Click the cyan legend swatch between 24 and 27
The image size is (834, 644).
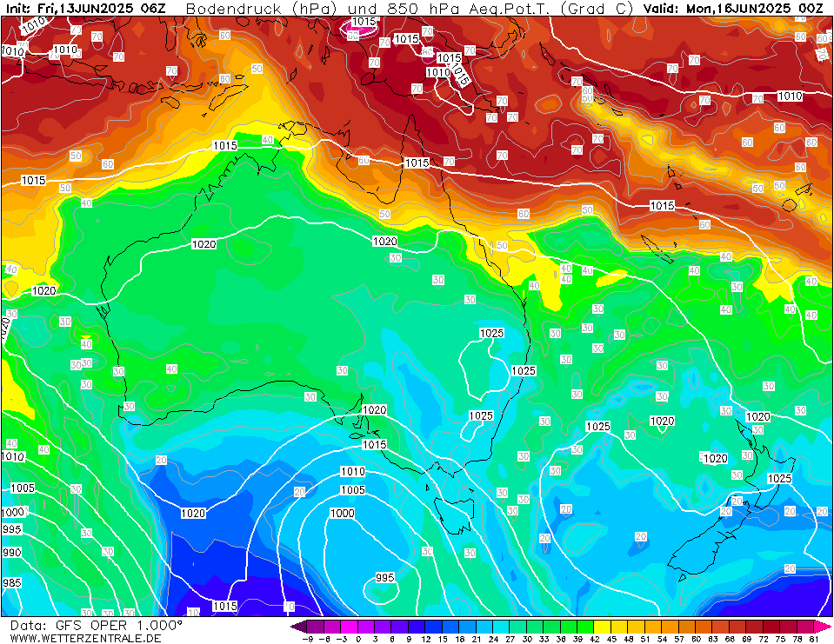(x=502, y=627)
